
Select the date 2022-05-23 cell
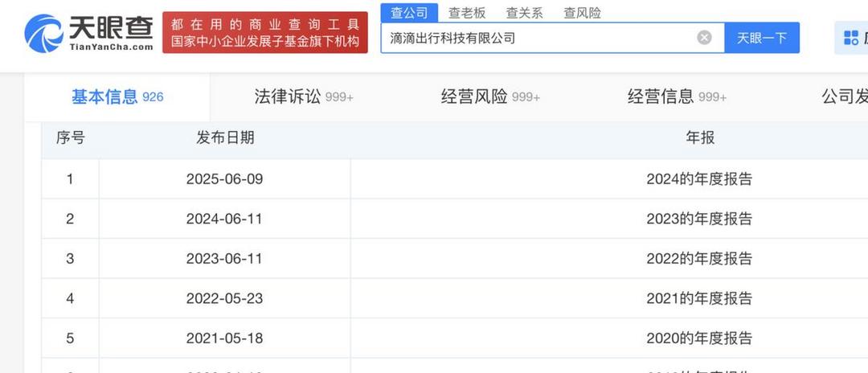coord(224,299)
